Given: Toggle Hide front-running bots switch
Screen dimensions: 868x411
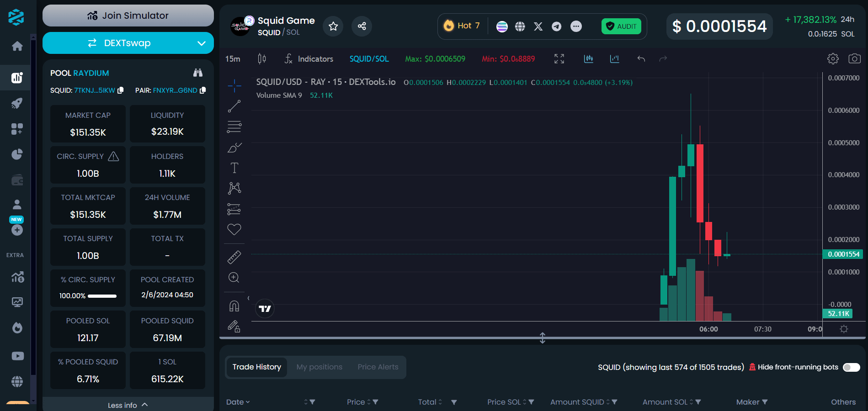Looking at the screenshot, I should pyautogui.click(x=851, y=367).
